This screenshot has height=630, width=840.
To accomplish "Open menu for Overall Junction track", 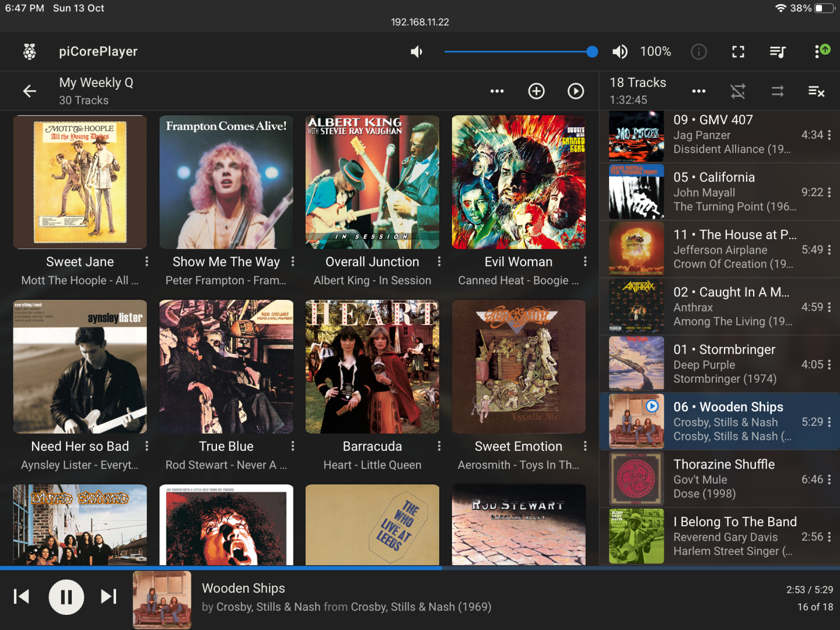I will [x=439, y=261].
